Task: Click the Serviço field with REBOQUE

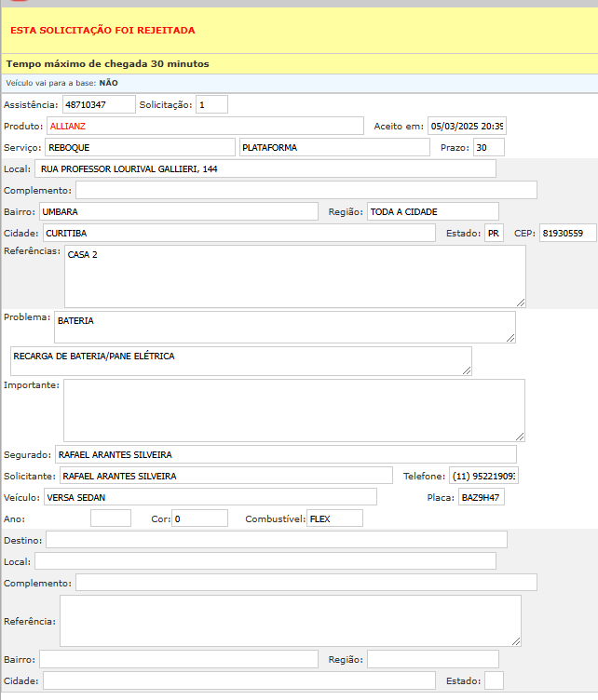Action: click(x=140, y=147)
